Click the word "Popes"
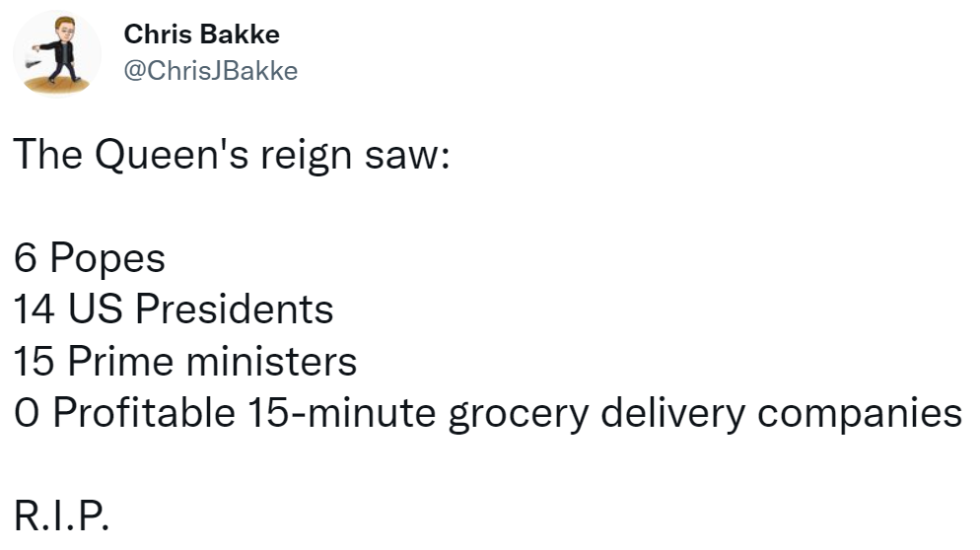The width and height of the screenshot is (980, 550). [x=107, y=259]
